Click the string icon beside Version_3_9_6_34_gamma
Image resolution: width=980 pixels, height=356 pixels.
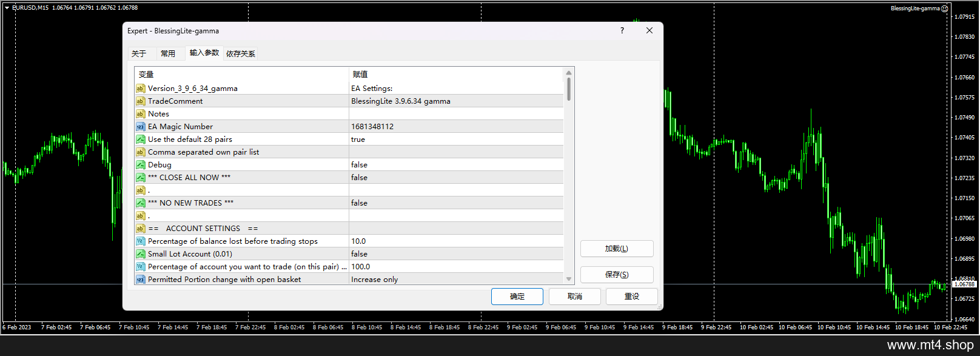click(140, 89)
